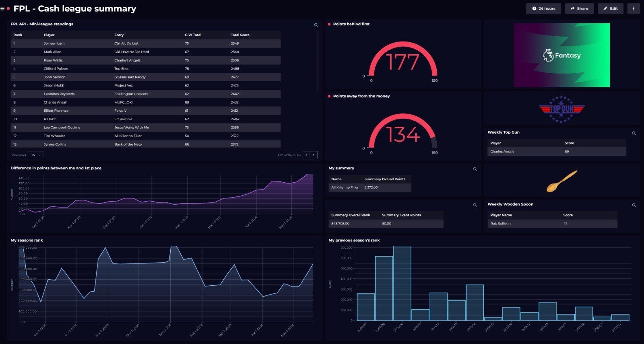
Task: Click the Share button
Action: click(579, 8)
